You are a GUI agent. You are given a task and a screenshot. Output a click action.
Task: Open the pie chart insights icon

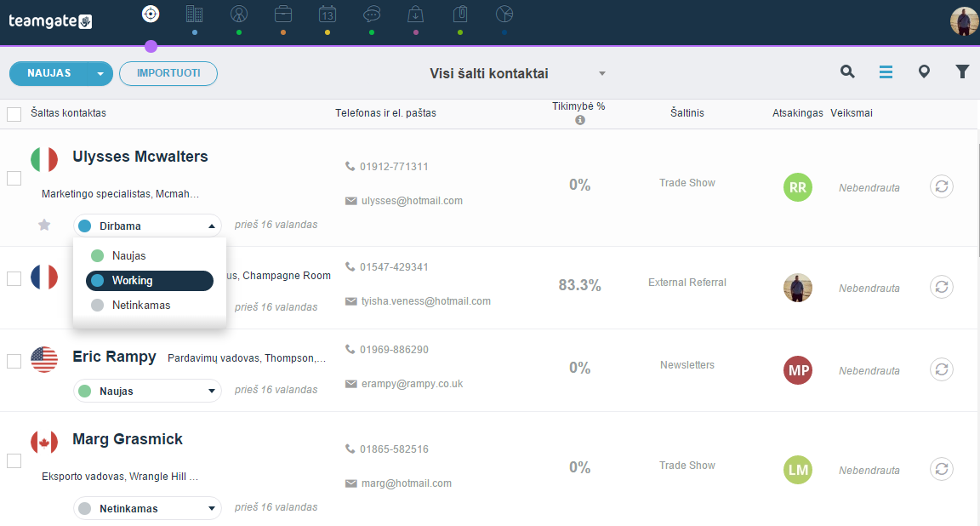504,14
